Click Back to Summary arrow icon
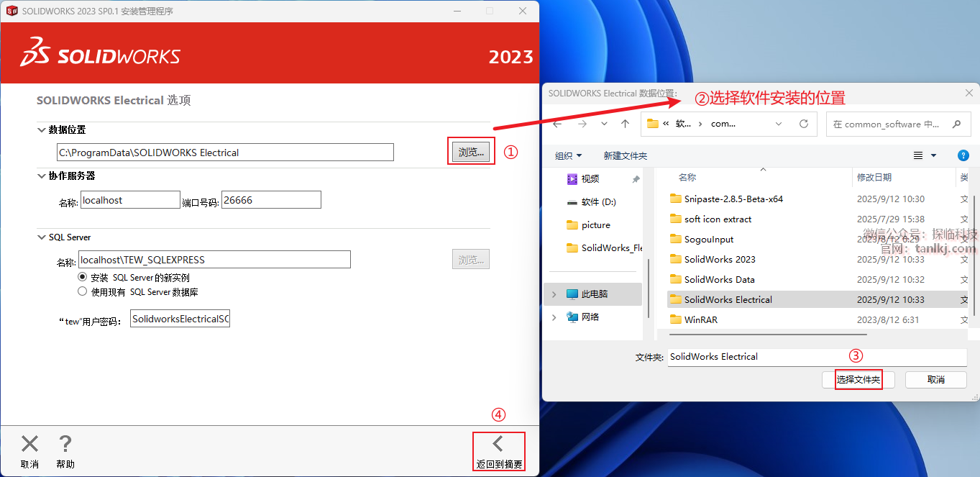 pos(498,443)
